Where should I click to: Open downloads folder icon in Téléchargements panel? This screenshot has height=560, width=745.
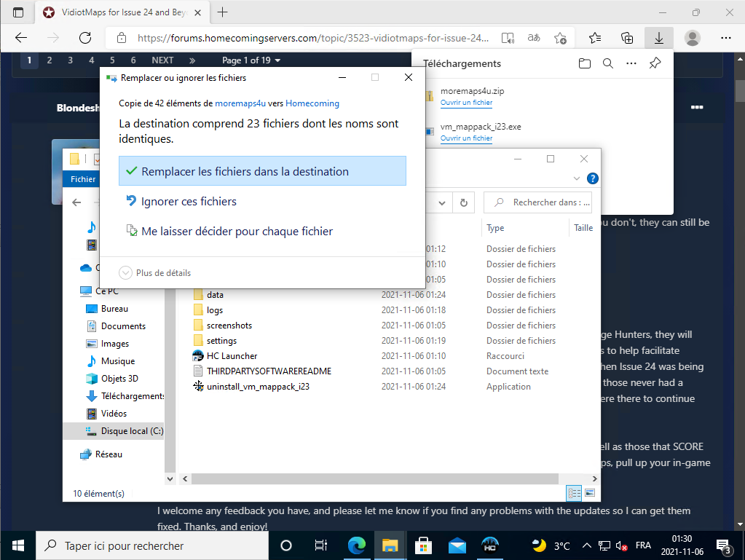click(584, 64)
